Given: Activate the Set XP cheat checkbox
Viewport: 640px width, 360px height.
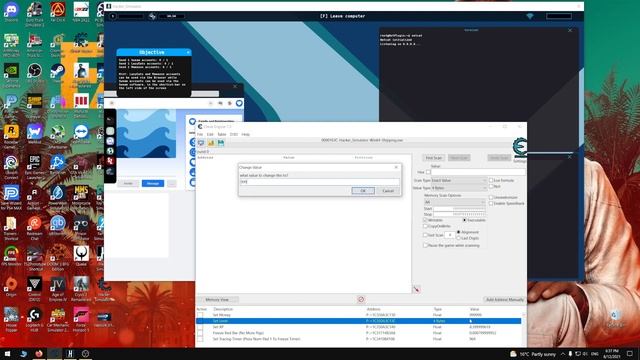Looking at the screenshot, I should pyautogui.click(x=200, y=327).
